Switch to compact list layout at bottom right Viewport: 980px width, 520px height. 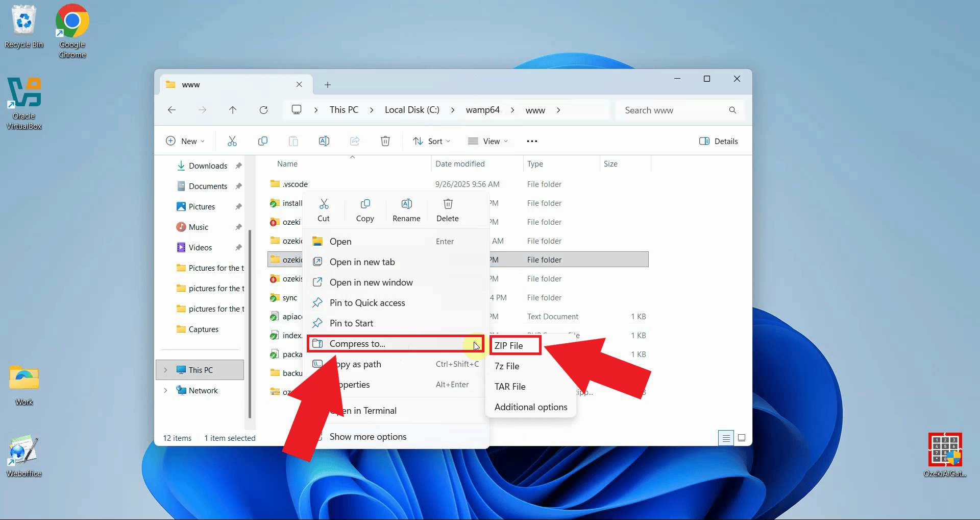pos(726,438)
